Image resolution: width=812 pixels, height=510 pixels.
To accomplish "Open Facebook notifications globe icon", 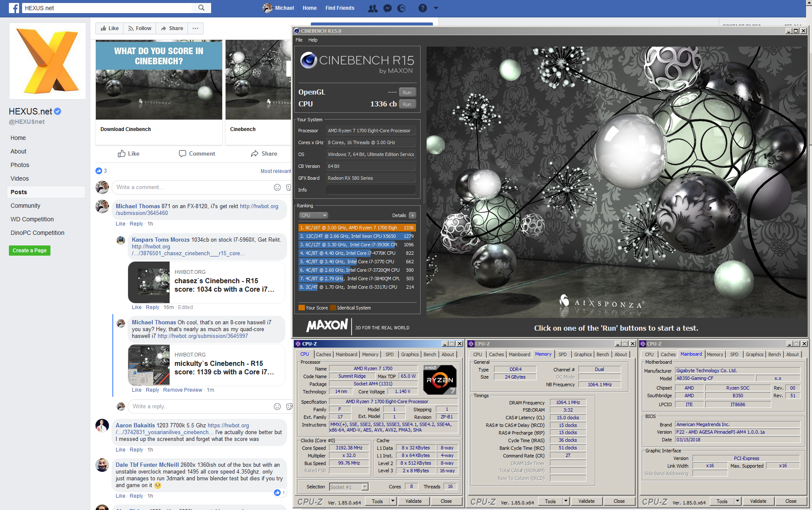I will click(401, 8).
